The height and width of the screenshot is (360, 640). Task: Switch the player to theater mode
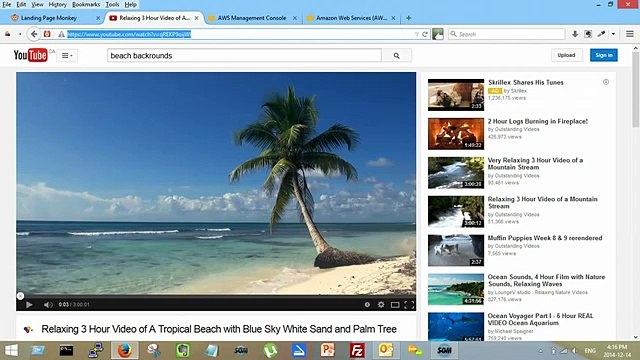point(395,304)
